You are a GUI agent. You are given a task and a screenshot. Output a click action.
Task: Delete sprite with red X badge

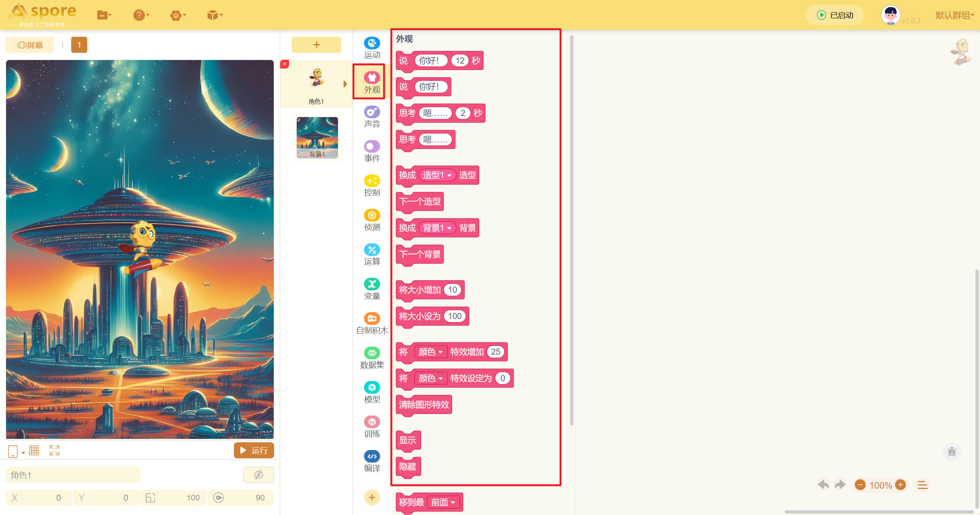click(284, 64)
